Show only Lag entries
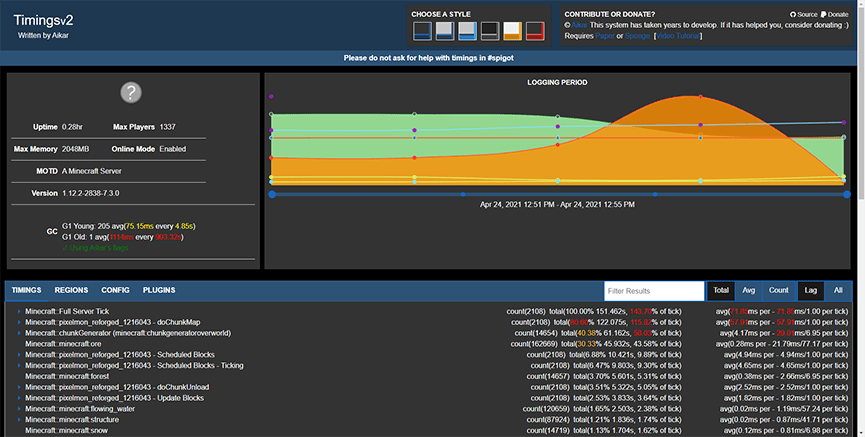This screenshot has height=437, width=865. (810, 290)
